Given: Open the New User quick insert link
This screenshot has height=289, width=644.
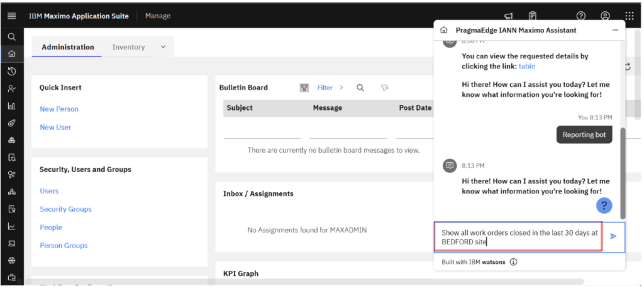Looking at the screenshot, I should tap(55, 128).
